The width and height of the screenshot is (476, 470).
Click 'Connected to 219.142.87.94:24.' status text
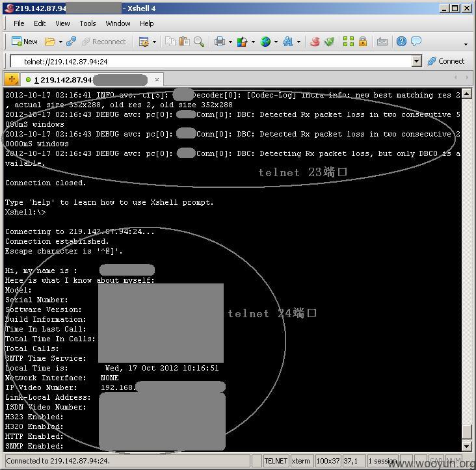[58, 461]
